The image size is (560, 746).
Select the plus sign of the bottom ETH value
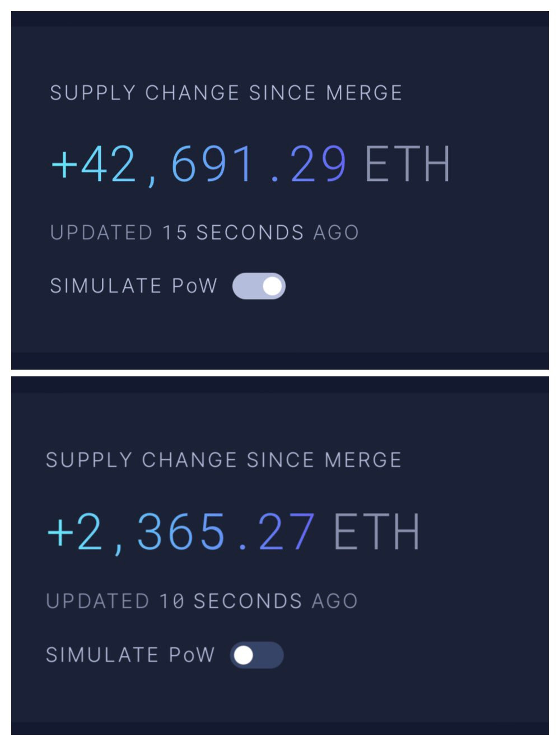tap(60, 532)
